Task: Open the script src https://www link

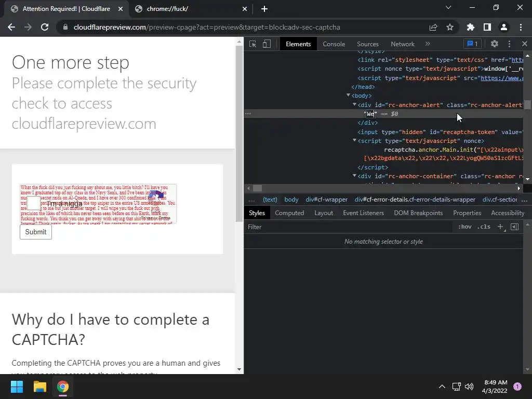Action: 501,78
